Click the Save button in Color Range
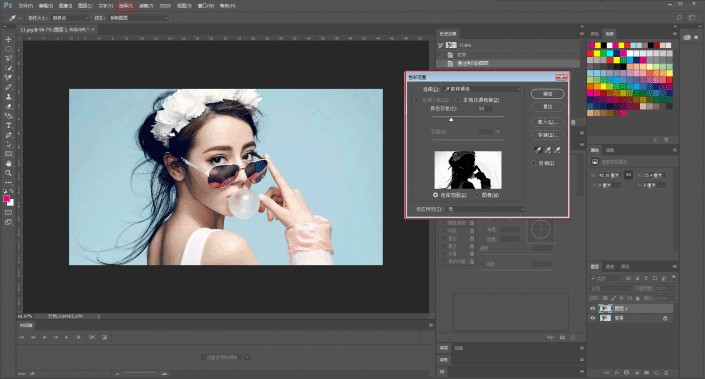This screenshot has width=705, height=379. tap(547, 135)
